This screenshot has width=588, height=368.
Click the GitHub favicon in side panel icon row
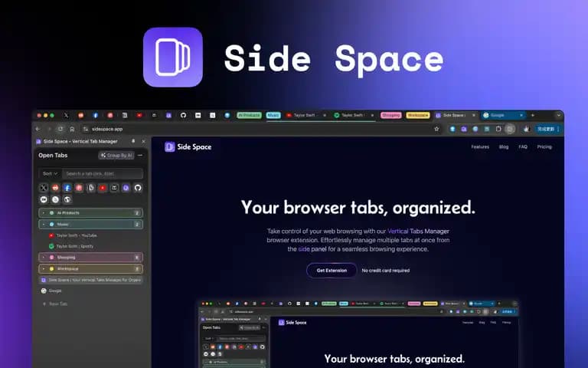(138, 188)
